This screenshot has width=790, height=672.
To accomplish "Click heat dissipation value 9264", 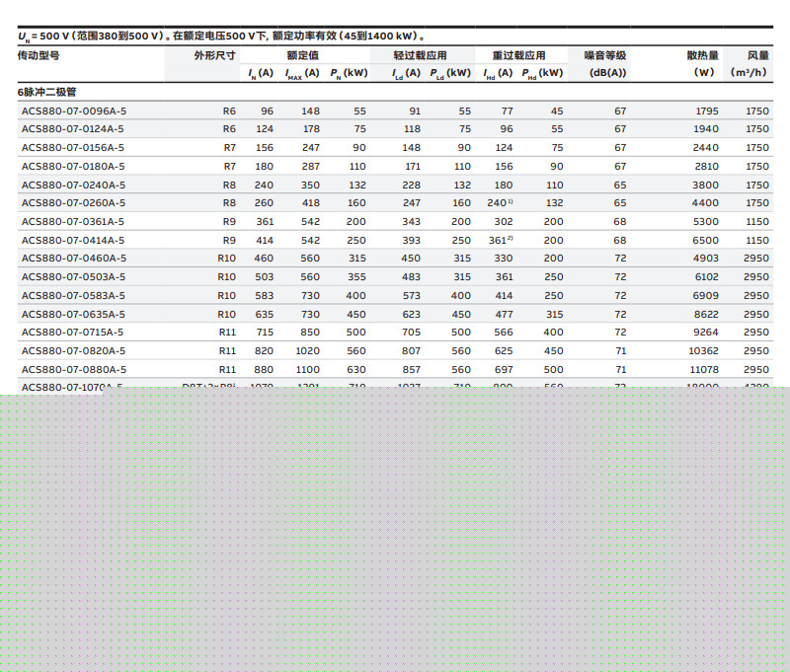I will click(706, 333).
